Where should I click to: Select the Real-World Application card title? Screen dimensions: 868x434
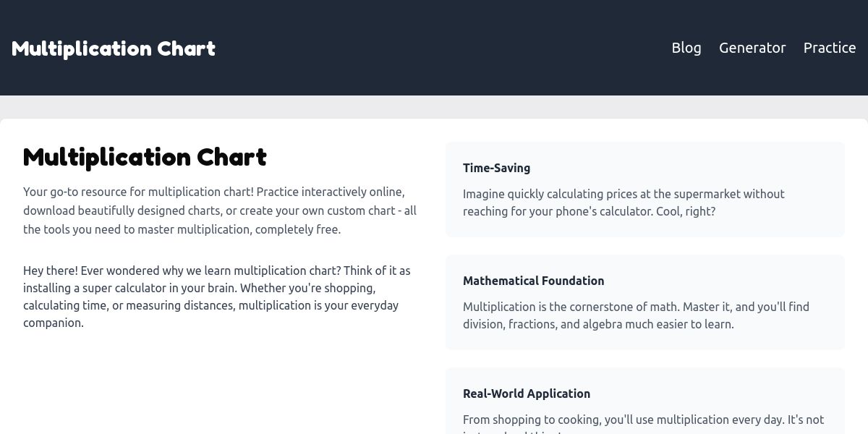click(526, 393)
